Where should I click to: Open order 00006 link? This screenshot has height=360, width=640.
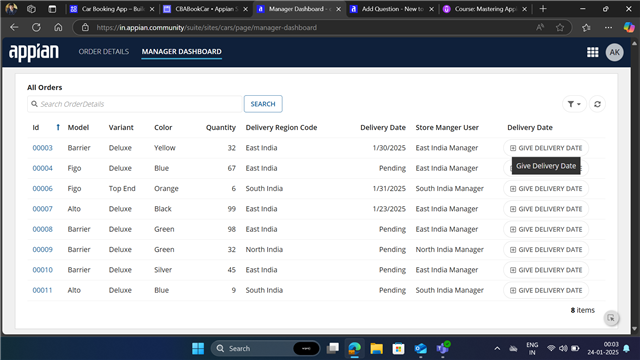coord(42,189)
